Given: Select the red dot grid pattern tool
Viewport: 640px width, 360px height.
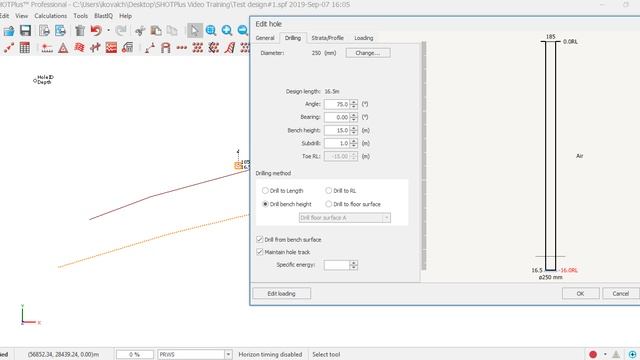Looking at the screenshot, I should pos(198,48).
